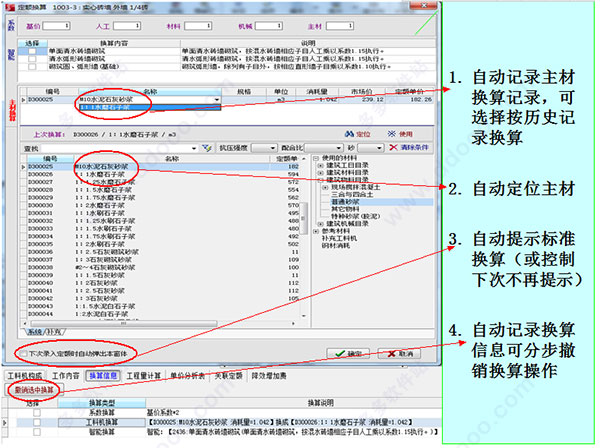This screenshot has height=448, width=600.
Task: Expand the 建筑机械目录 tree node
Action: (x=321, y=224)
